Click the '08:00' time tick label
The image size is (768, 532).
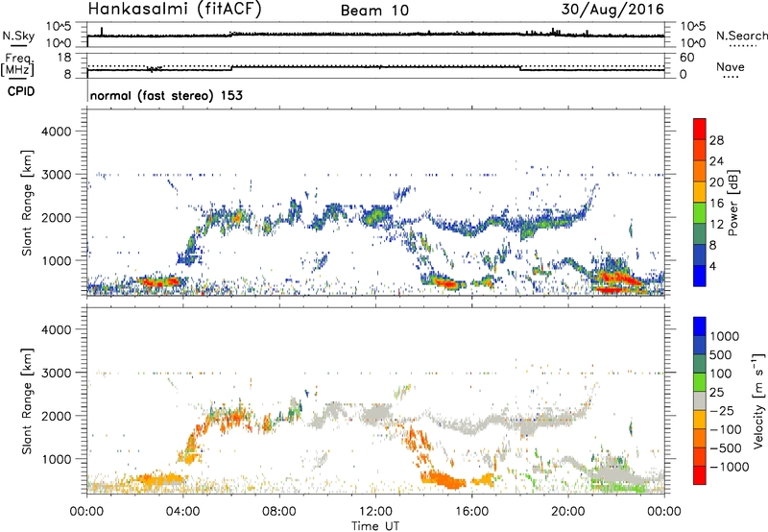pyautogui.click(x=279, y=512)
